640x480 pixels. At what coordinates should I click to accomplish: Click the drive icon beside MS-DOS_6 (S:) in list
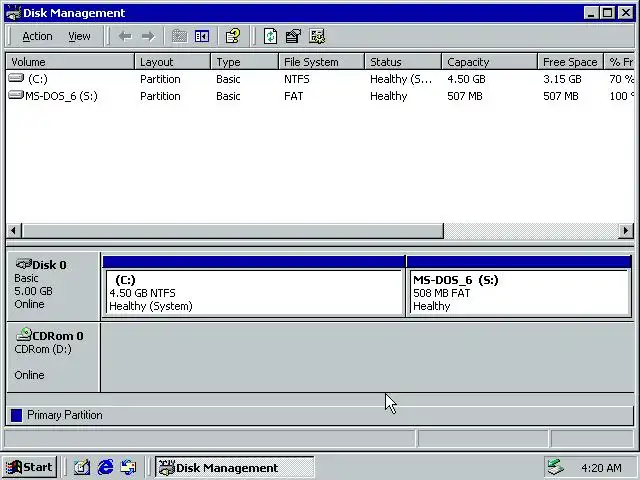[16, 95]
